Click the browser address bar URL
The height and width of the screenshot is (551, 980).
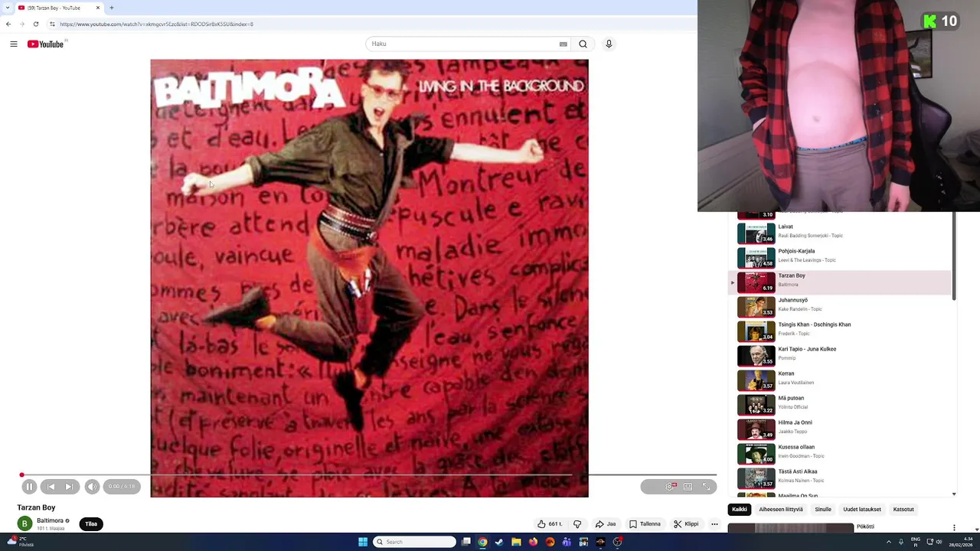156,24
